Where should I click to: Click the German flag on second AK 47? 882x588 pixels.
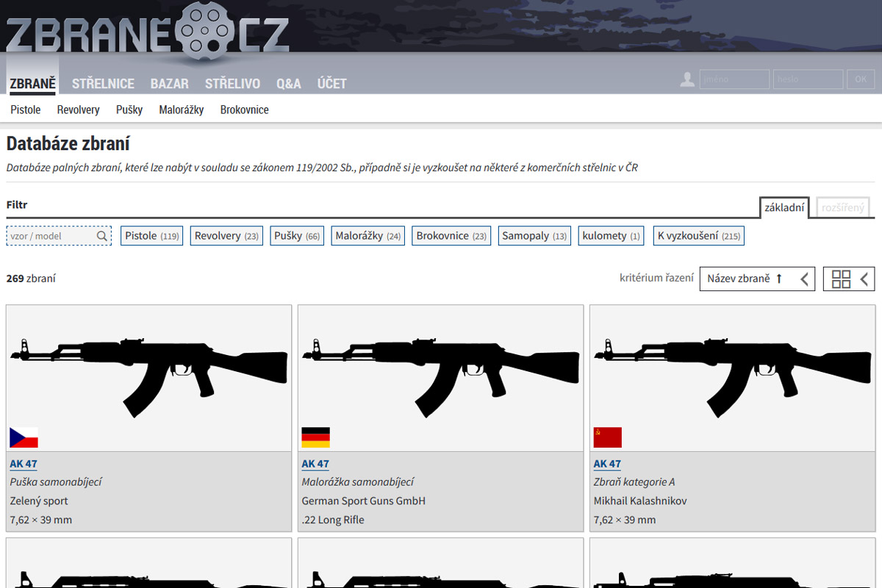[315, 437]
